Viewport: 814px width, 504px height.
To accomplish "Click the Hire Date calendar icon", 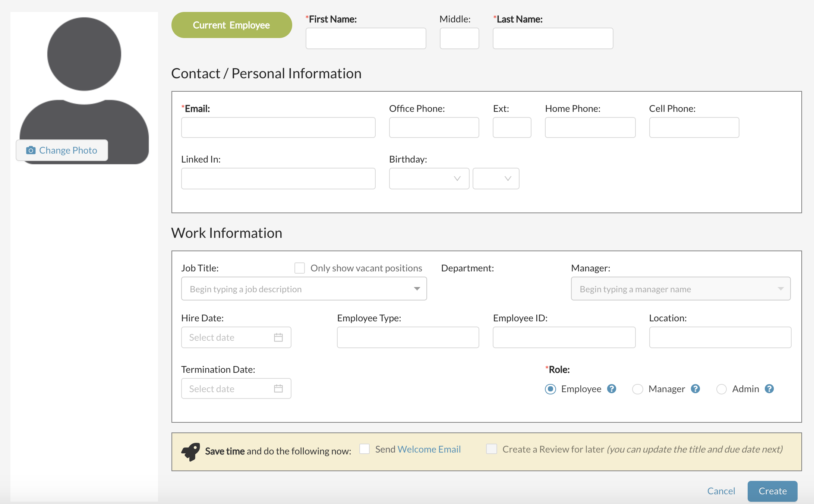I will [x=278, y=337].
